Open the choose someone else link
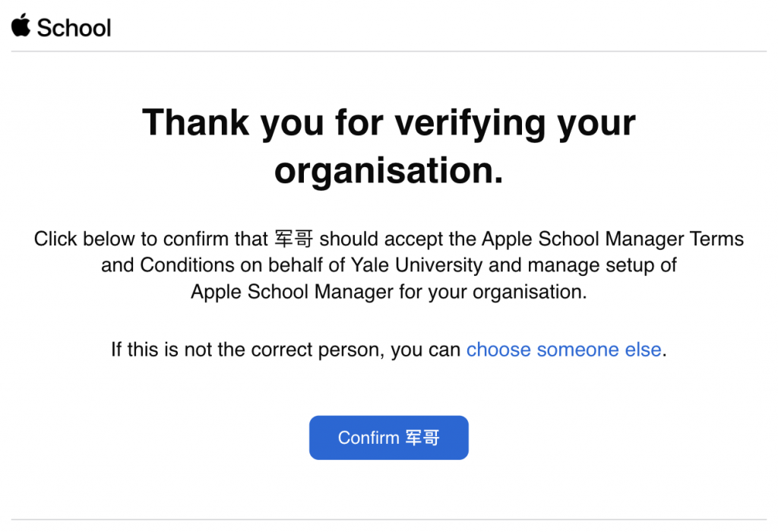 [563, 350]
